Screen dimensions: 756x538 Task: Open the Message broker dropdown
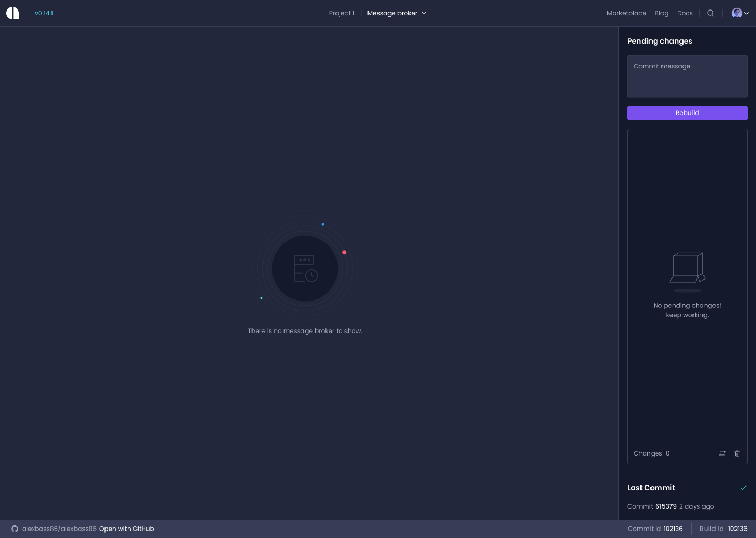tap(396, 13)
